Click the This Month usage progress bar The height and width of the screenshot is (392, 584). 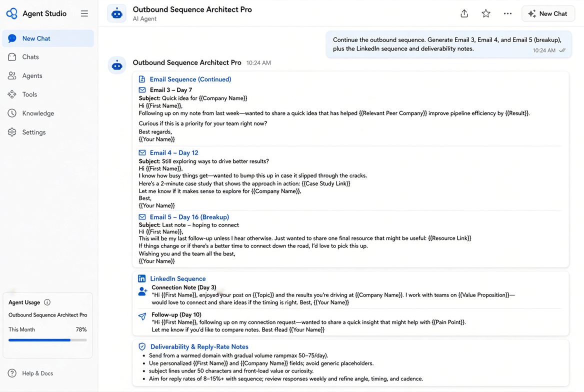47,340
